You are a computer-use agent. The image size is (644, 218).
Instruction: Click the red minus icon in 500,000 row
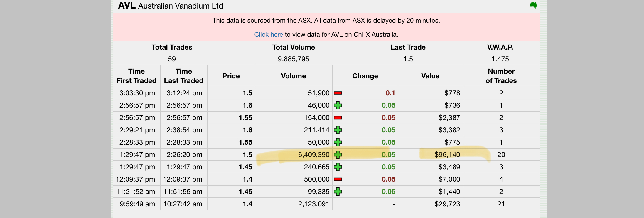pyautogui.click(x=338, y=179)
